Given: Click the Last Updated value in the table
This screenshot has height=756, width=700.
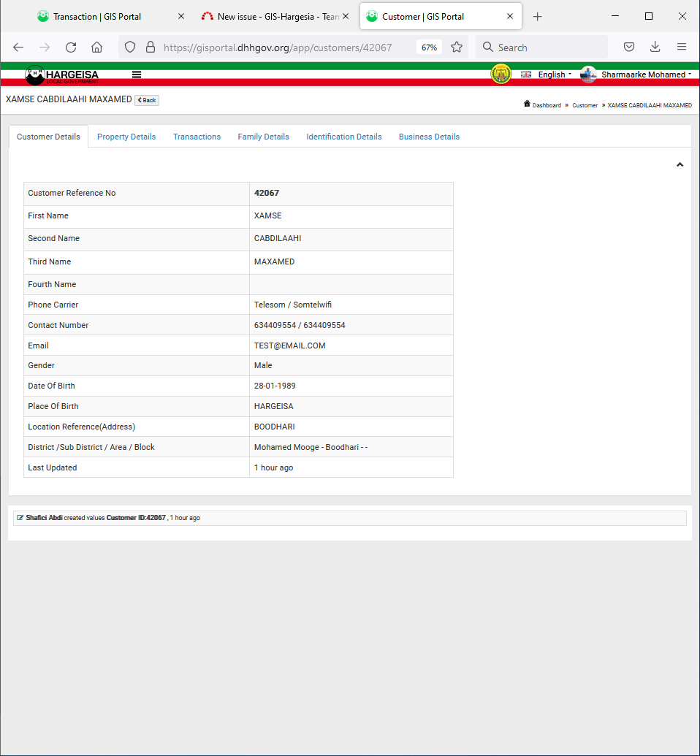Looking at the screenshot, I should pos(273,467).
